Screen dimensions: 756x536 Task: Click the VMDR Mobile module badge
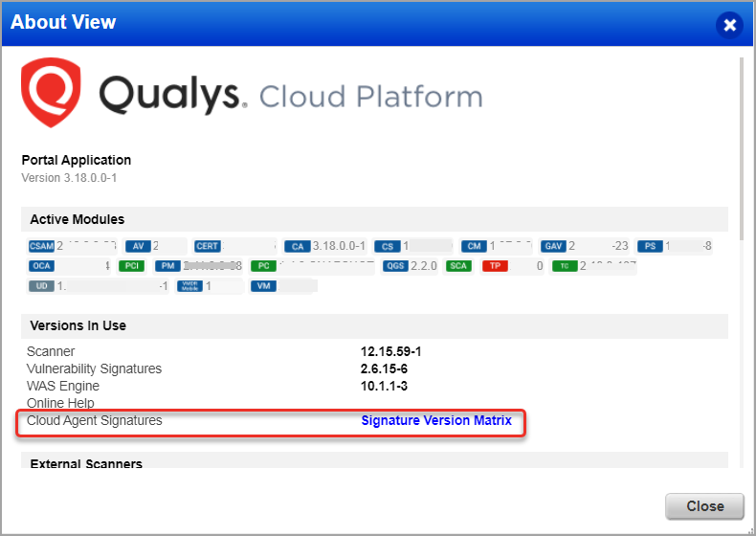190,286
